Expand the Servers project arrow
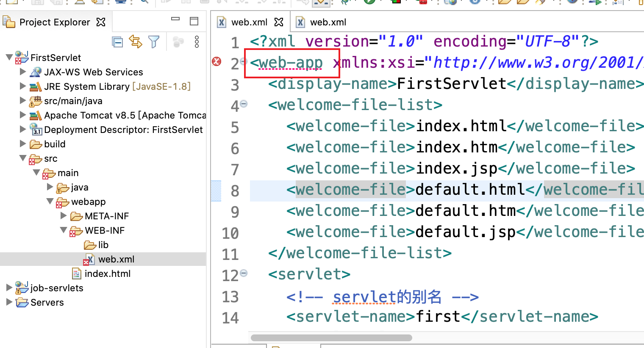644x348 pixels. click(9, 302)
